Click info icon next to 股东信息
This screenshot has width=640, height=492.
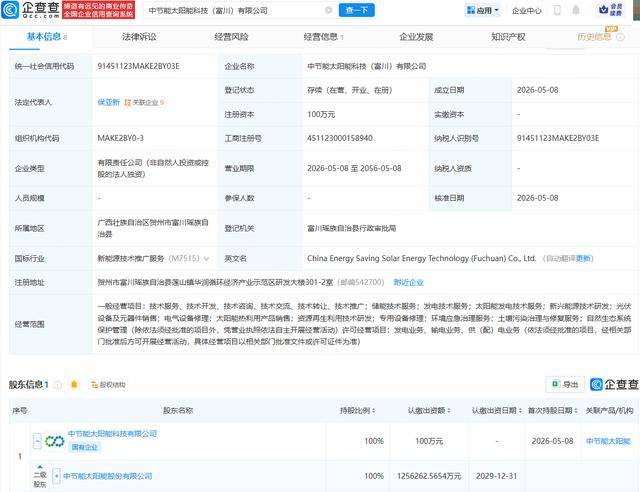coord(58,385)
